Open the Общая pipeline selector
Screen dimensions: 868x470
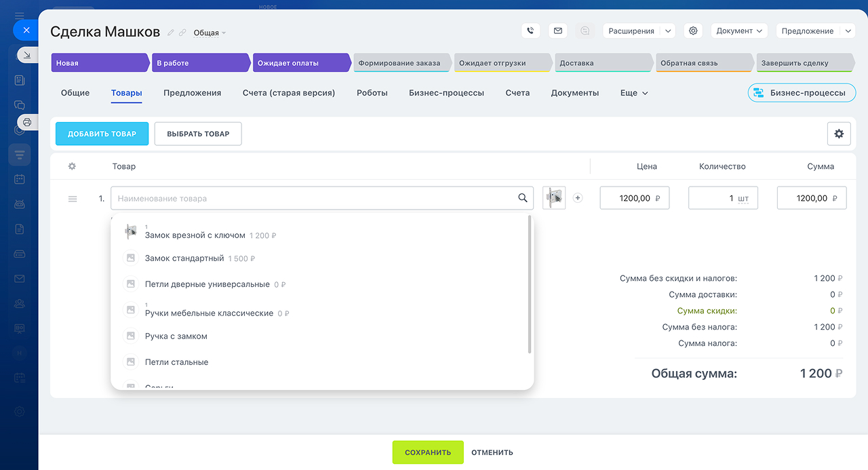coord(210,33)
